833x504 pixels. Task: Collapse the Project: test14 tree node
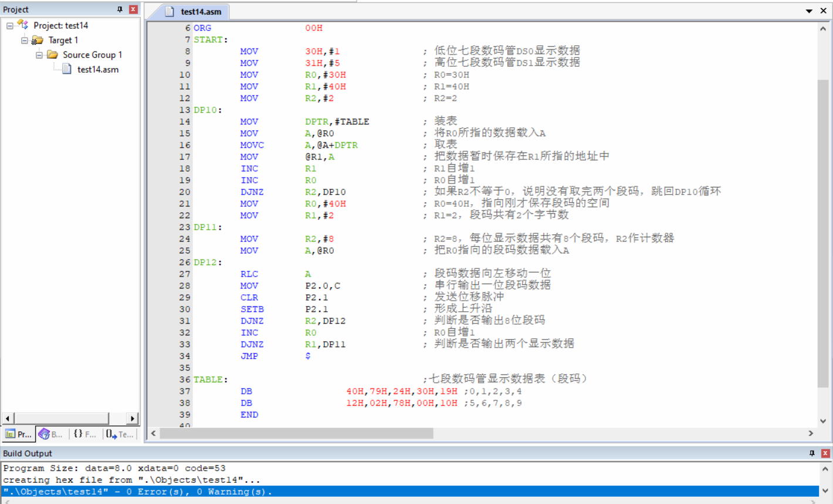[10, 26]
